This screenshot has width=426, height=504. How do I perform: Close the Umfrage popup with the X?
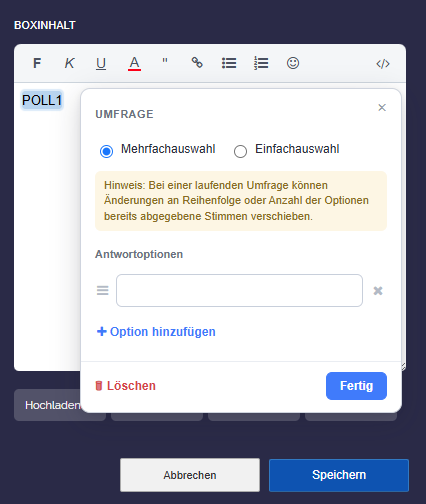point(382,107)
